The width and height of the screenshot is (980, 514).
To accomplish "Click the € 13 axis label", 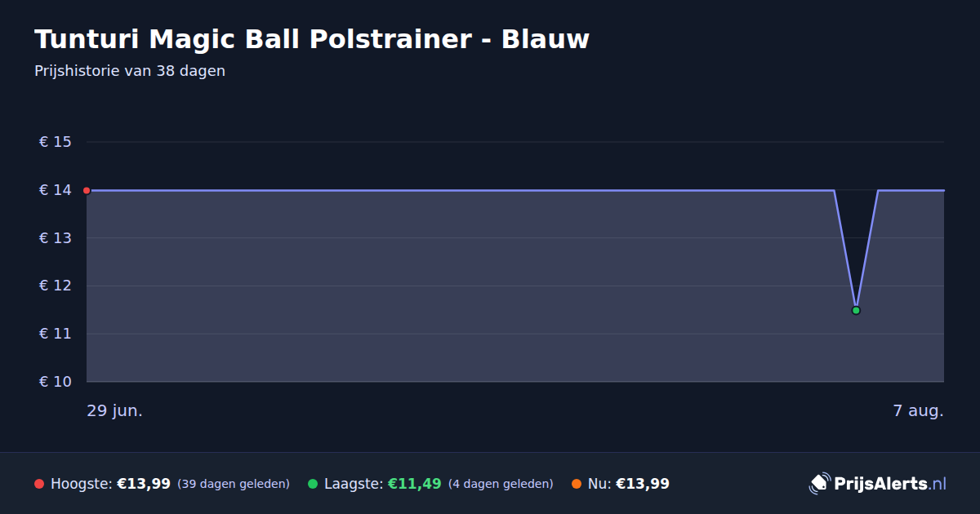I will 56,238.
